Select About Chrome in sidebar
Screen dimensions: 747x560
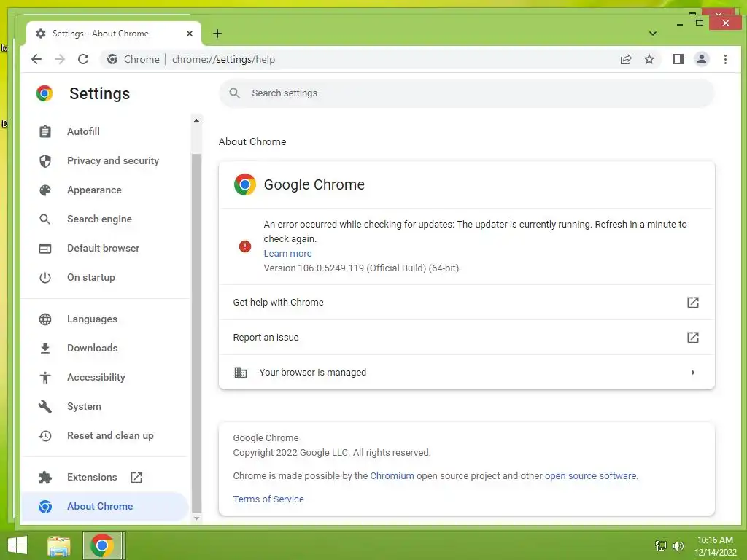click(x=106, y=506)
